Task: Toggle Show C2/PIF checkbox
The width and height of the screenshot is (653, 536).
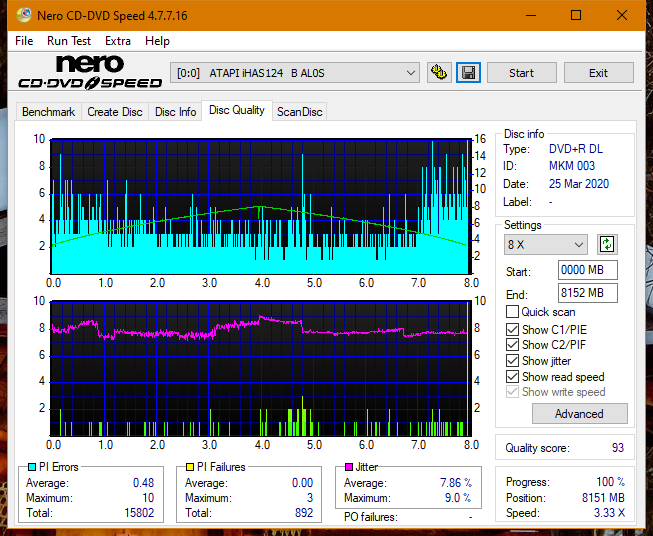Action: pyautogui.click(x=512, y=345)
